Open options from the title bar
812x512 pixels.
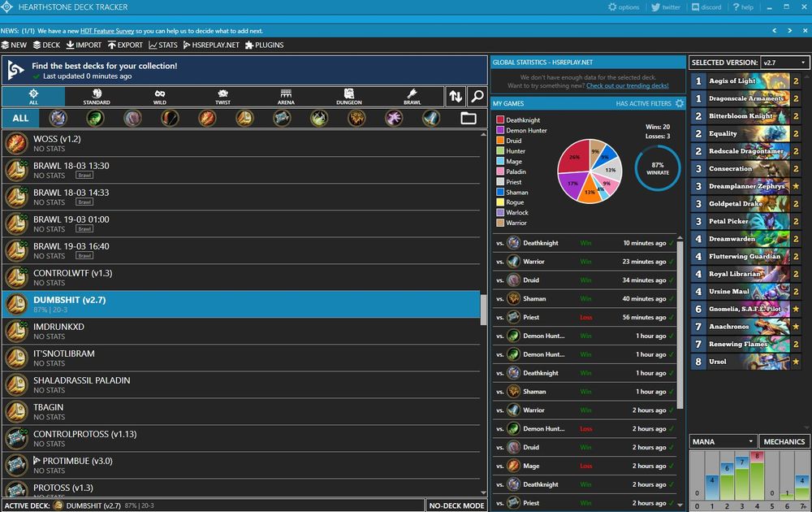click(624, 7)
